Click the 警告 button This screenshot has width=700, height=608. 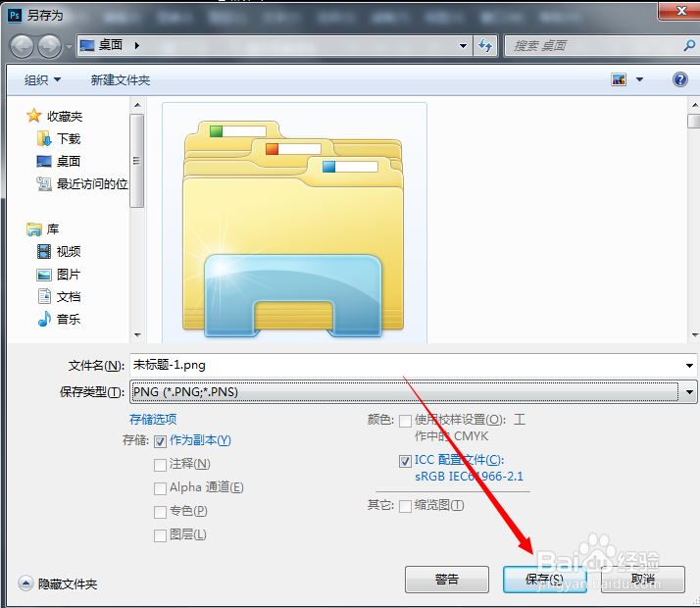coord(447,580)
